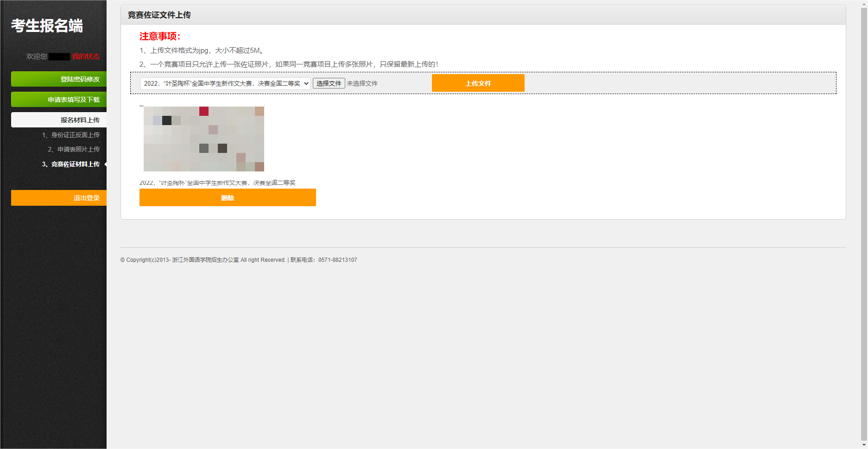Screen dimensions: 868x449
Task: Click the 考生报名端 site title
Action: pos(47,25)
